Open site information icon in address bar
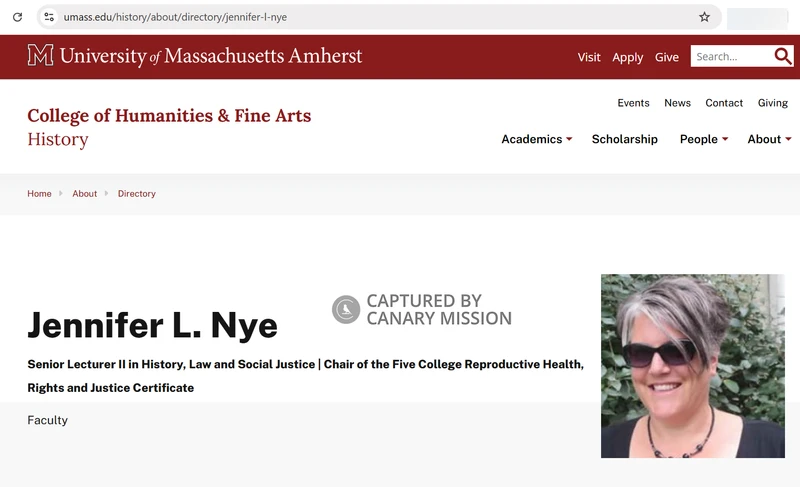 tap(49, 17)
